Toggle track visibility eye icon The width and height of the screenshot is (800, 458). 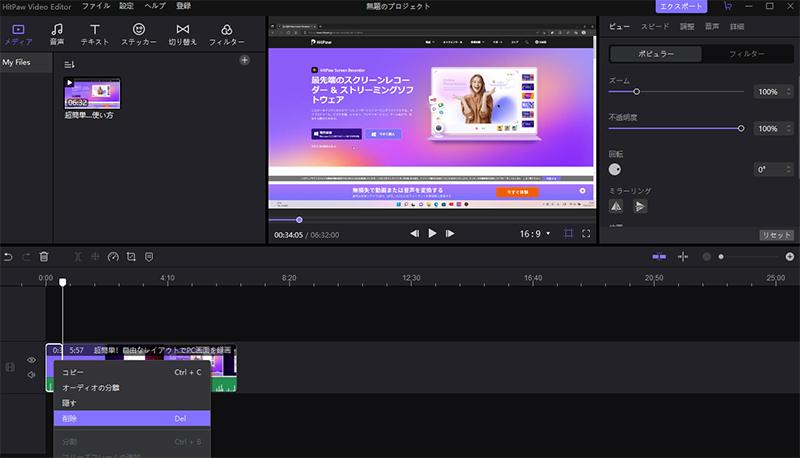click(31, 360)
